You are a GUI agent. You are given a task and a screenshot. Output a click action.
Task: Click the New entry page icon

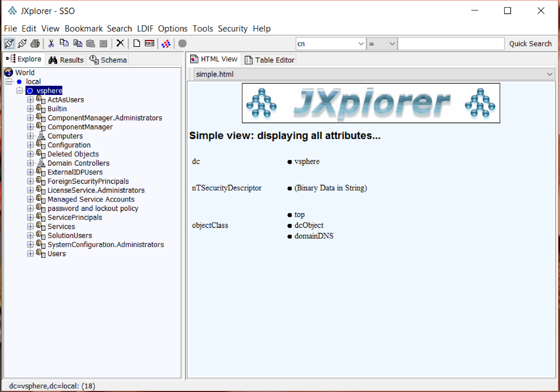[x=137, y=43]
